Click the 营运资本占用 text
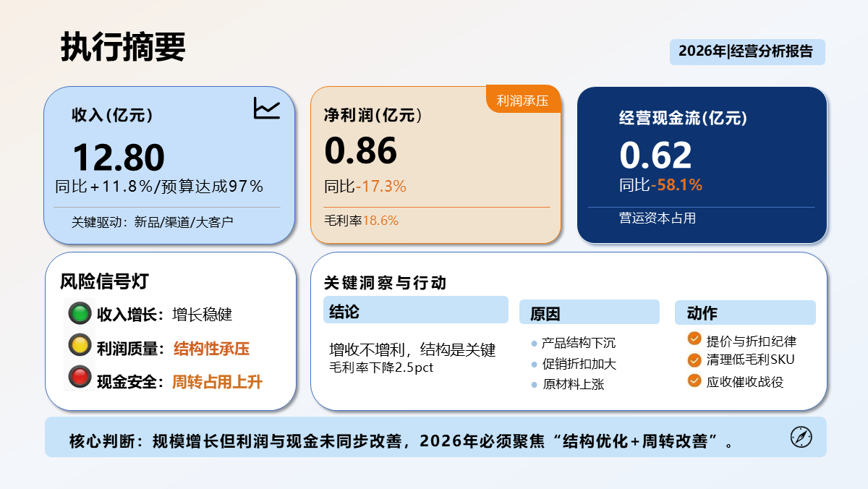868x489 pixels. 658,218
